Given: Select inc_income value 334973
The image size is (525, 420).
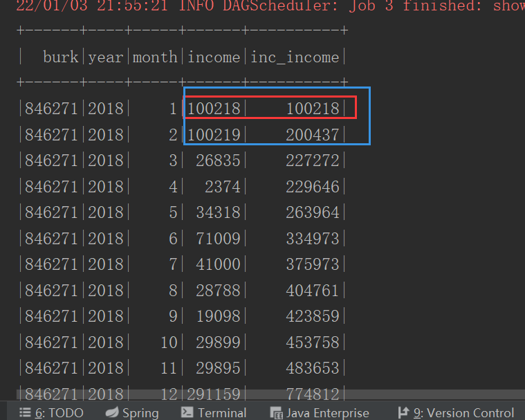Looking at the screenshot, I should point(313,239).
